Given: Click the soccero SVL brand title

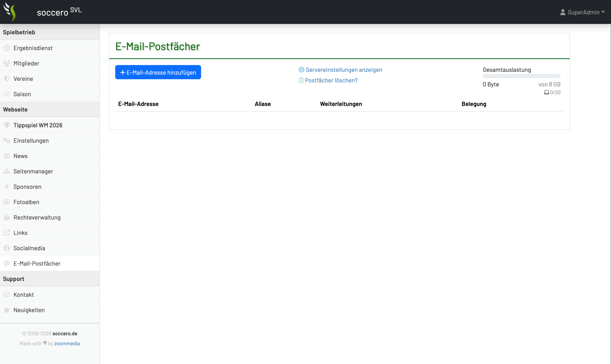Looking at the screenshot, I should click(x=59, y=12).
